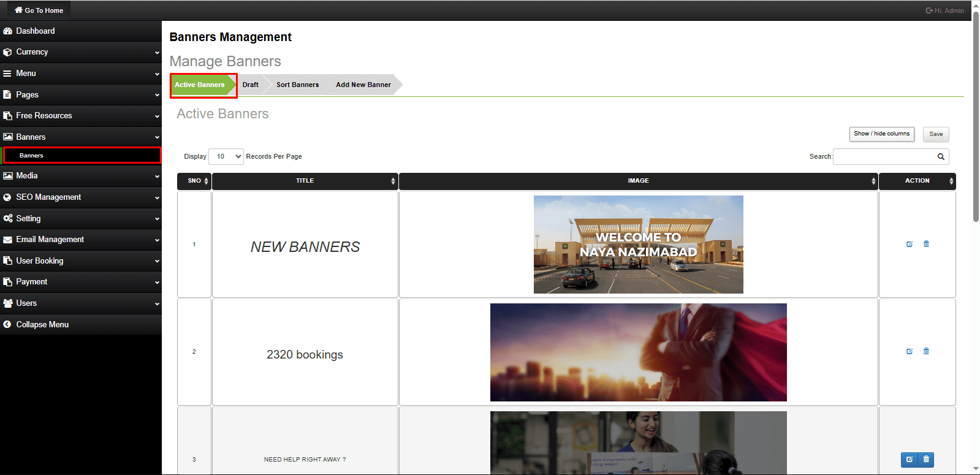Click the Menu hamburger icon in sidebar
This screenshot has width=980, height=475.
pyautogui.click(x=7, y=74)
